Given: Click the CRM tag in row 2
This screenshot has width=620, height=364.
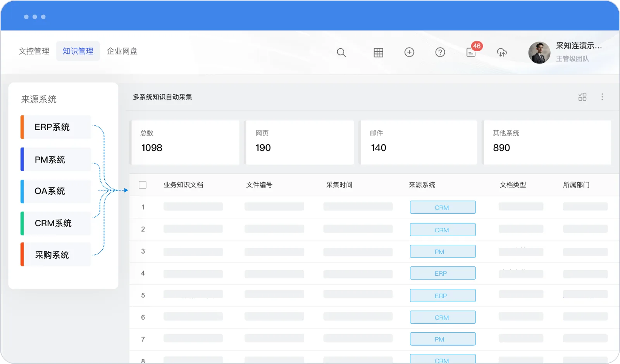Looking at the screenshot, I should click(443, 230).
